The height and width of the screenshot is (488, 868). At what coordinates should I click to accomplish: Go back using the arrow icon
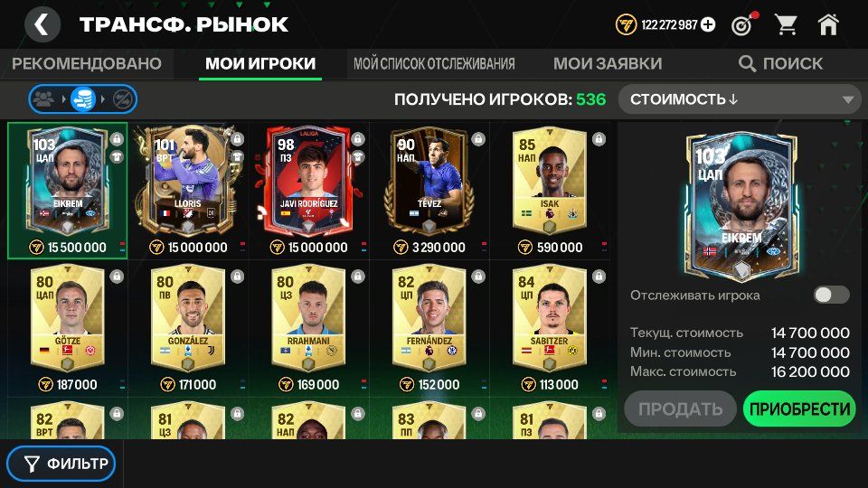(42, 24)
